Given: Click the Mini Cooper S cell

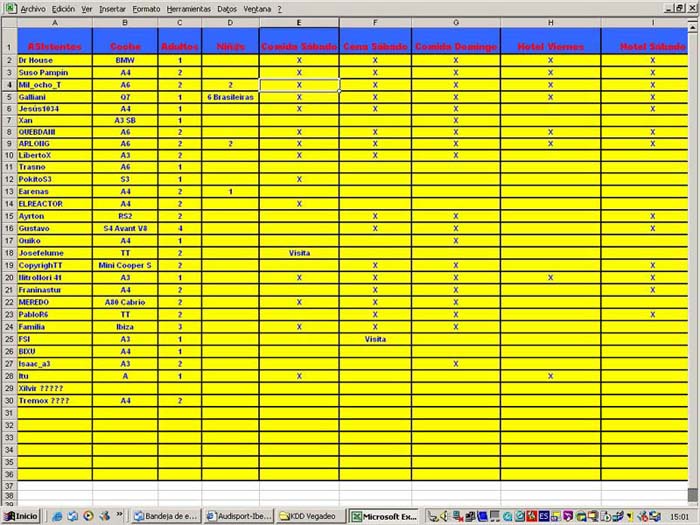Looking at the screenshot, I should [x=125, y=265].
